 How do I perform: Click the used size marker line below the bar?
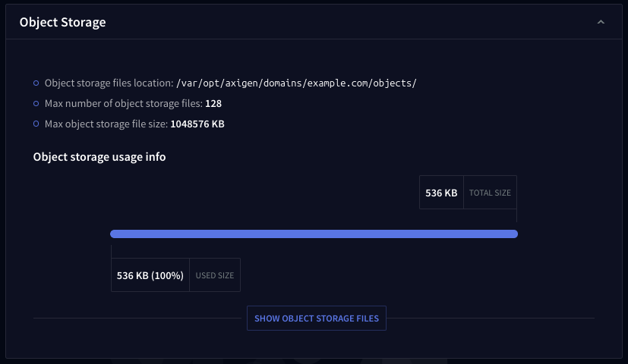[111, 250]
